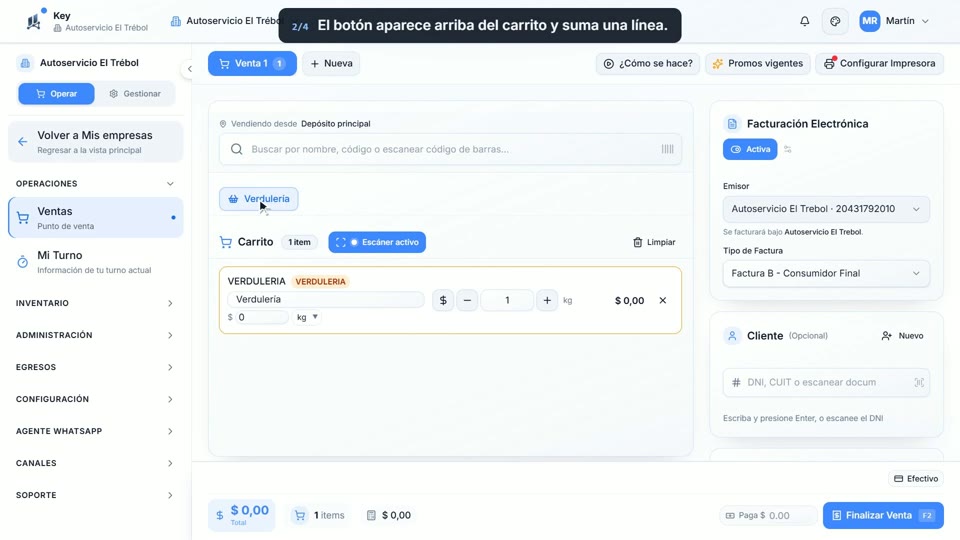Click the Depósito principal location text
960x540 pixels.
(336, 124)
